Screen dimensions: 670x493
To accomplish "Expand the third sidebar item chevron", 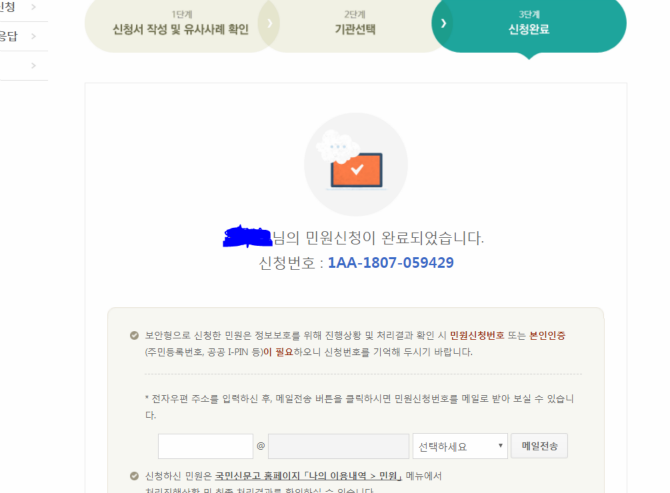I will point(33,66).
